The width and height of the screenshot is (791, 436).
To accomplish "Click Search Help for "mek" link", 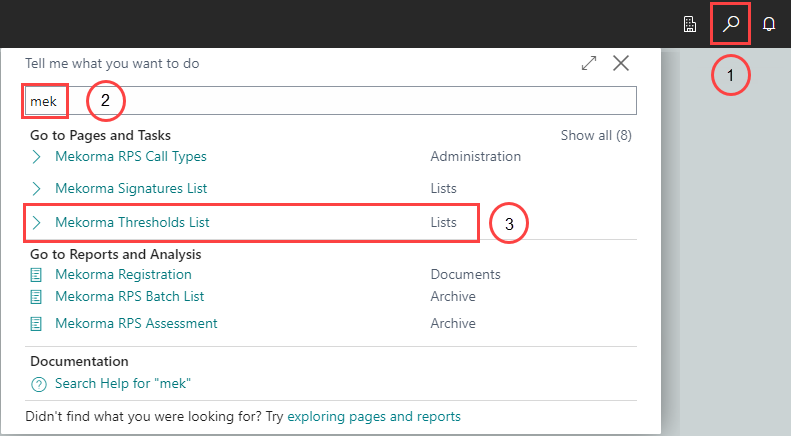I will 121,385.
